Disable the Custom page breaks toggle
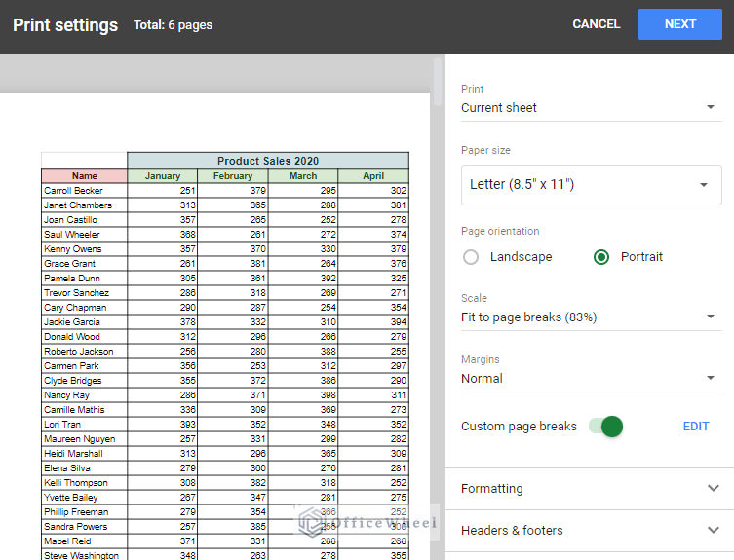 coord(606,427)
